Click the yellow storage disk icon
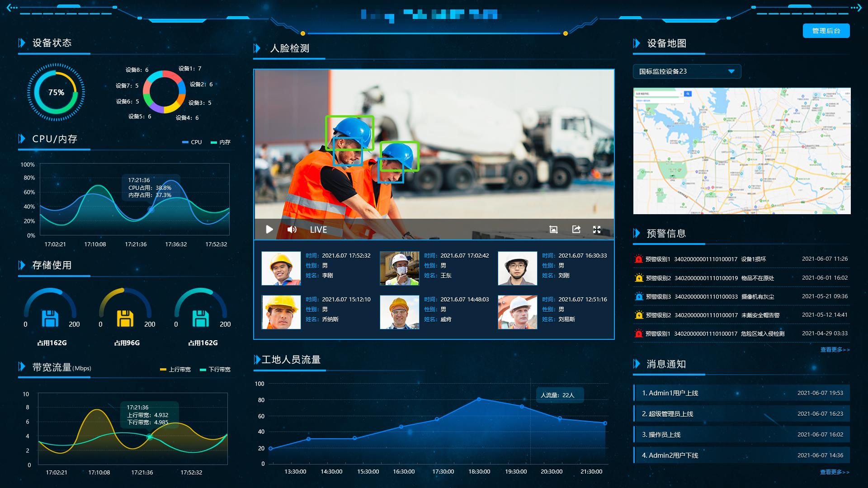The height and width of the screenshot is (488, 868). (x=125, y=318)
